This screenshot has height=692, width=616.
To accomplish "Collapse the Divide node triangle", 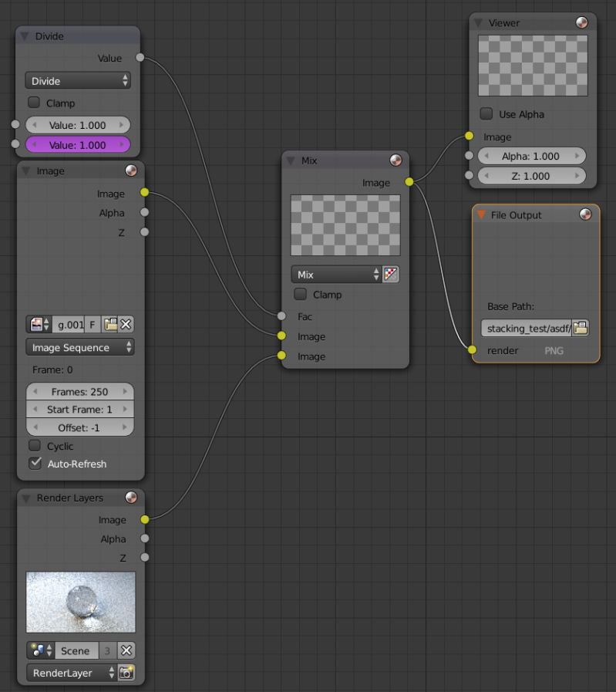I will point(25,35).
